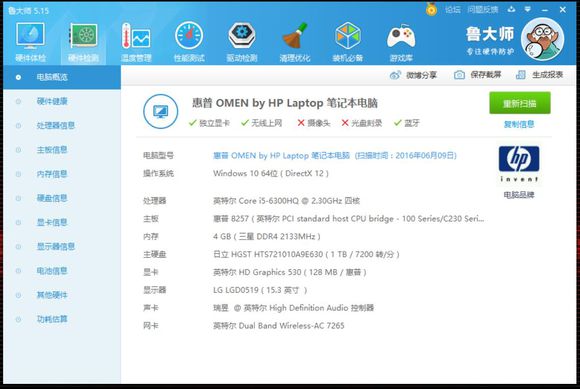Open 内存信息 memory info
Screen dimensions: 580x389
click(x=52, y=174)
